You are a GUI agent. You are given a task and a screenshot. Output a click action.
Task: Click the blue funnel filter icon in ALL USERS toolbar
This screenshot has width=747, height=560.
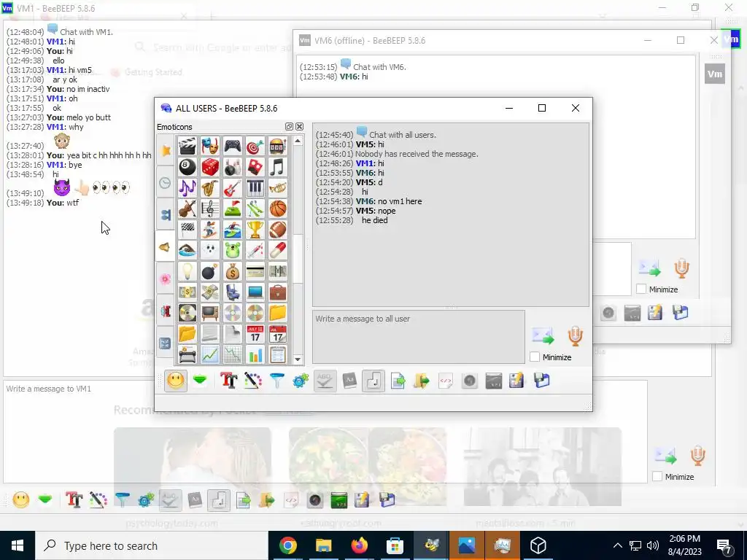click(276, 381)
